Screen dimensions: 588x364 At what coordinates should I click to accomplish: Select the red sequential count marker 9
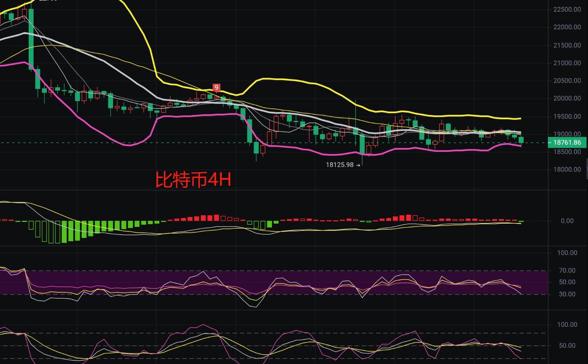pos(216,87)
